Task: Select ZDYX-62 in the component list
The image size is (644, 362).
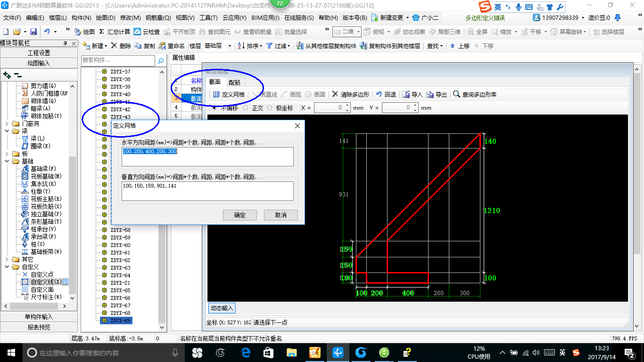Action: tap(120, 260)
